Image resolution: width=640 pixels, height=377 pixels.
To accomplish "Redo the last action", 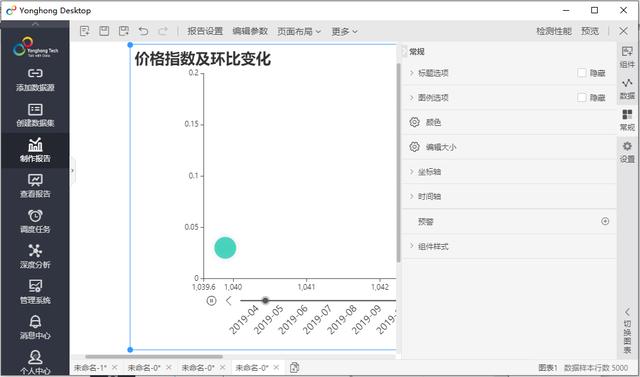I will click(163, 31).
